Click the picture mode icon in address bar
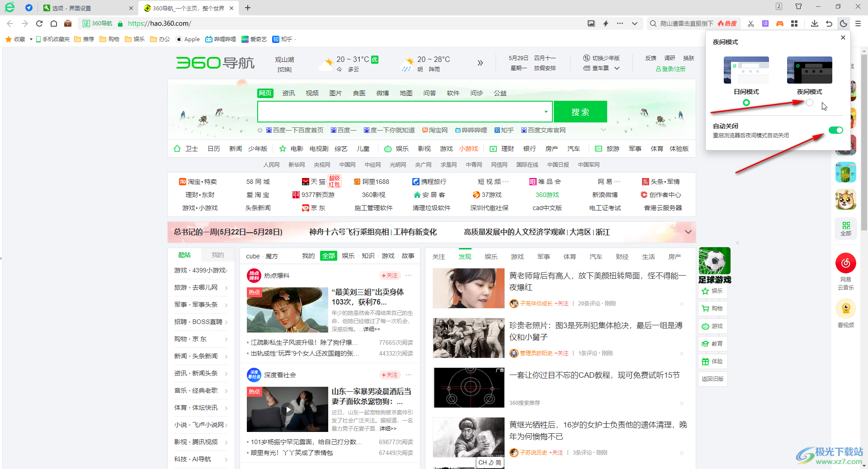The width and height of the screenshot is (868, 469). pos(591,23)
